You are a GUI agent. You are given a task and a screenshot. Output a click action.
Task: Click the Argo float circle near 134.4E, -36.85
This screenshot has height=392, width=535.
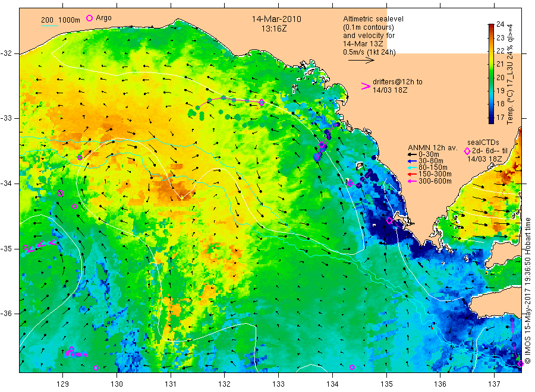click(x=352, y=367)
